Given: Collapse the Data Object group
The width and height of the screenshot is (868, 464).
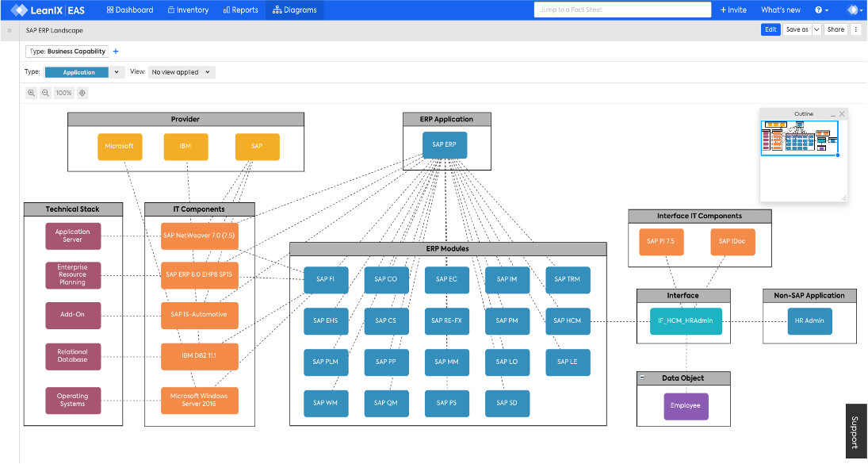Looking at the screenshot, I should (x=642, y=378).
